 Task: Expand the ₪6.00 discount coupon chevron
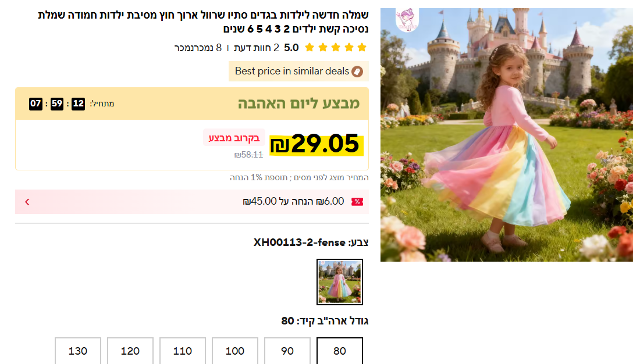pyautogui.click(x=27, y=202)
